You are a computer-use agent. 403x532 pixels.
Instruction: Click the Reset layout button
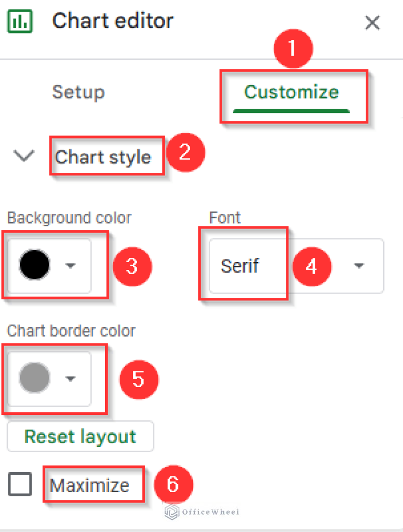point(80,436)
